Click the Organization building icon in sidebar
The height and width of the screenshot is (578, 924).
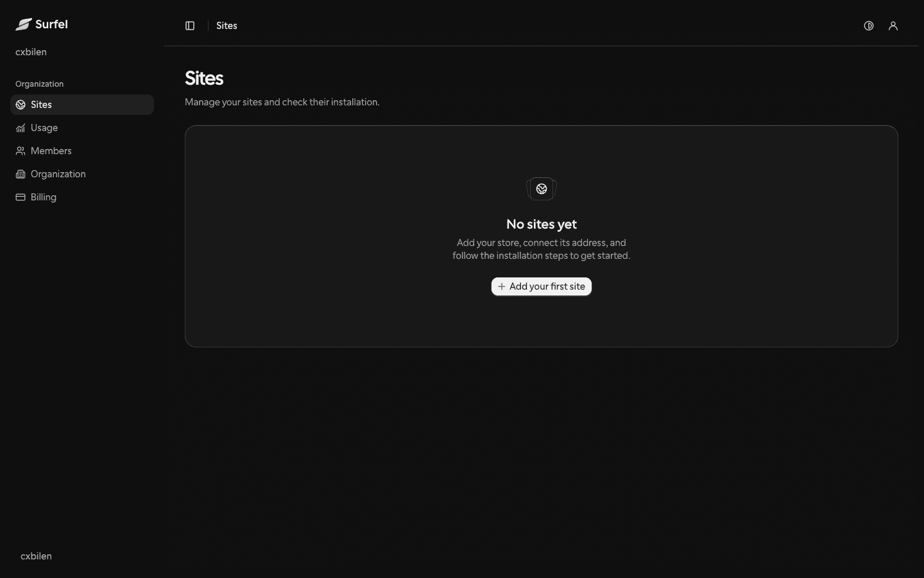tap(21, 174)
